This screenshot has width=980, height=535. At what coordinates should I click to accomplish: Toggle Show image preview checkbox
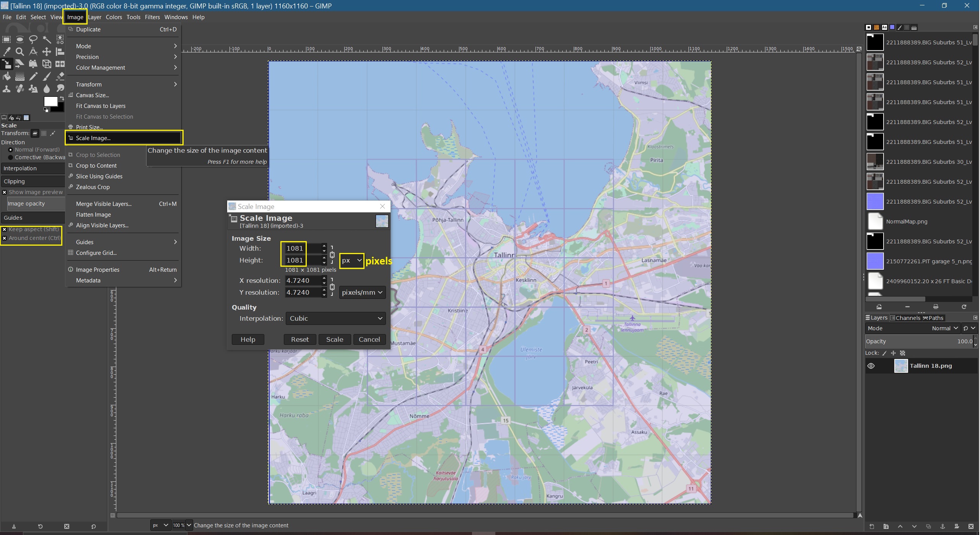(5, 192)
